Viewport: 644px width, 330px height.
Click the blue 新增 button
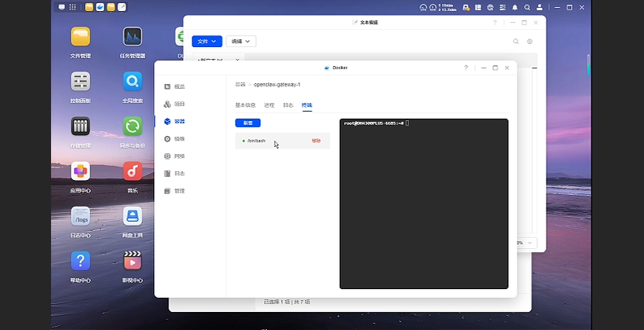(247, 123)
